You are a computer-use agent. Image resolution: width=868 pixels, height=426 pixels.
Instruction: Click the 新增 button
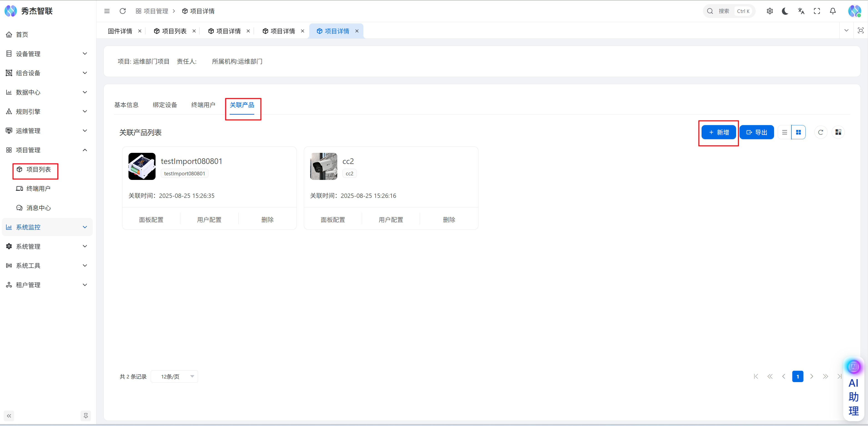coord(719,132)
